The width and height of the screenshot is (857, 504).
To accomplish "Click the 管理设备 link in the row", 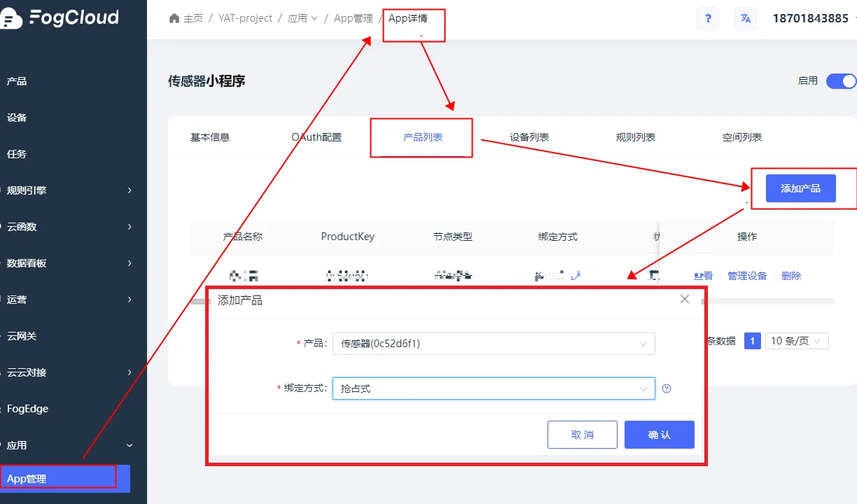I will click(747, 276).
